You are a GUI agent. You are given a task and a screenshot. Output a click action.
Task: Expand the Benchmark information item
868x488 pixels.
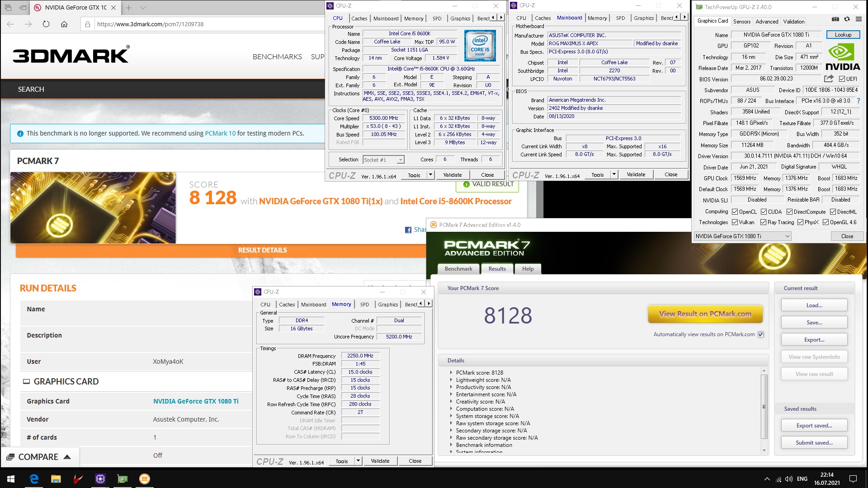point(451,445)
